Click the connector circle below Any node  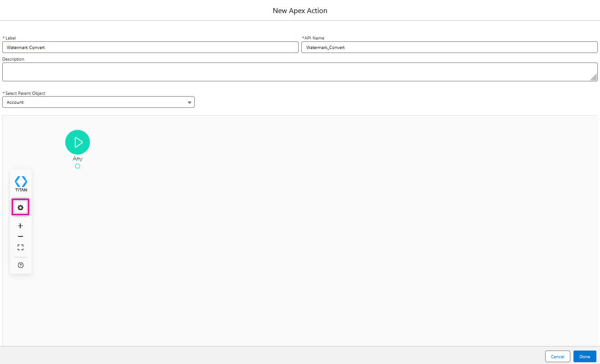pyautogui.click(x=77, y=166)
